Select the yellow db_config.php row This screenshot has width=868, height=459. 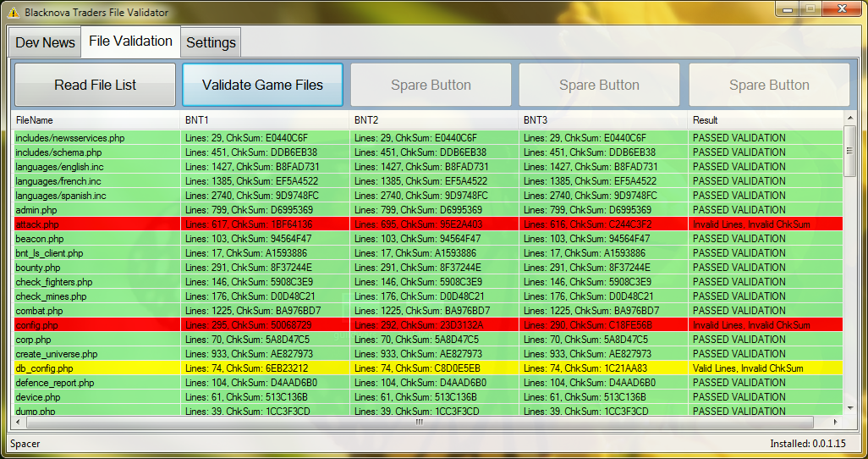point(427,368)
